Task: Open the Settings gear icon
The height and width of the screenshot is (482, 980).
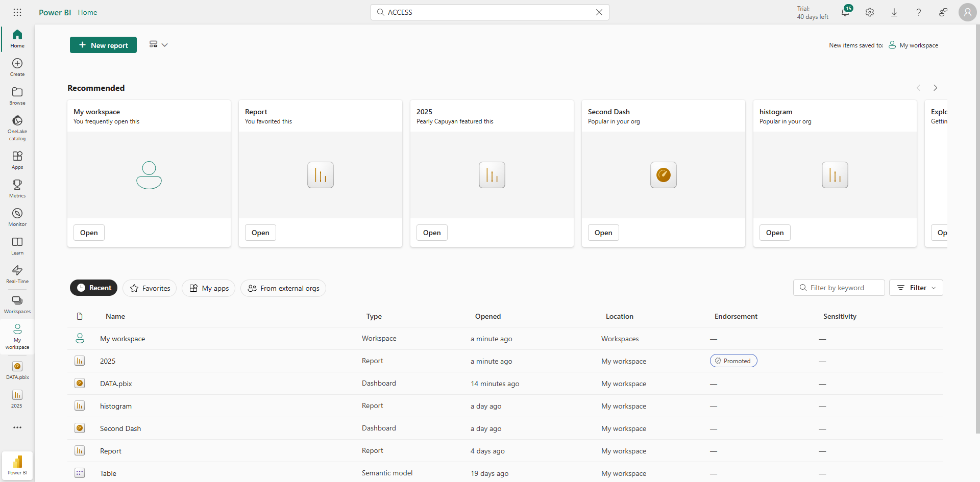Action: click(870, 12)
